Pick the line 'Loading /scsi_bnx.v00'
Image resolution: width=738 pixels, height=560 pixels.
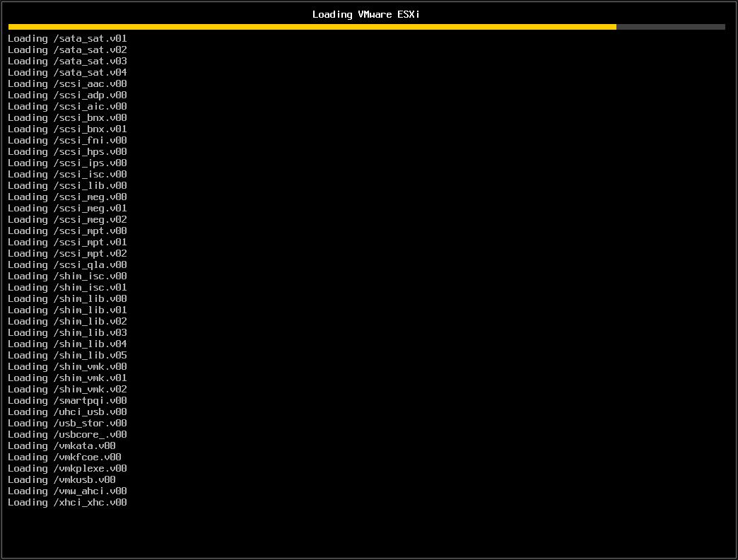(x=67, y=117)
